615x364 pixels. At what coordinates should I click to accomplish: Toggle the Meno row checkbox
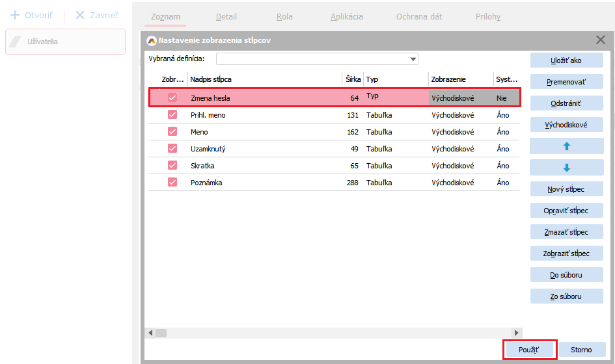172,131
